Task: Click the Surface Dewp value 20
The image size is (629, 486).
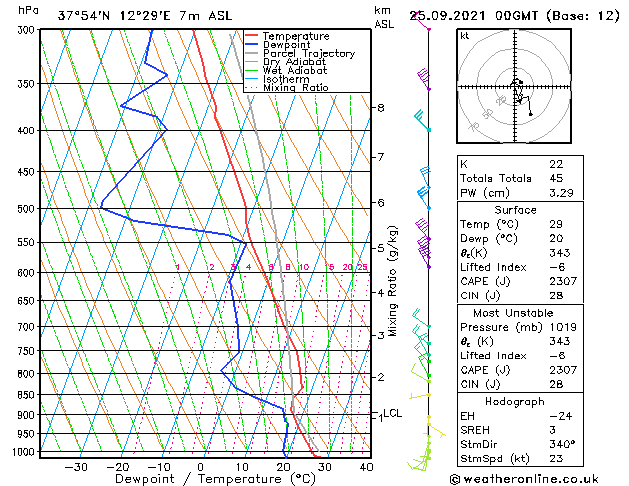Action: (556, 239)
